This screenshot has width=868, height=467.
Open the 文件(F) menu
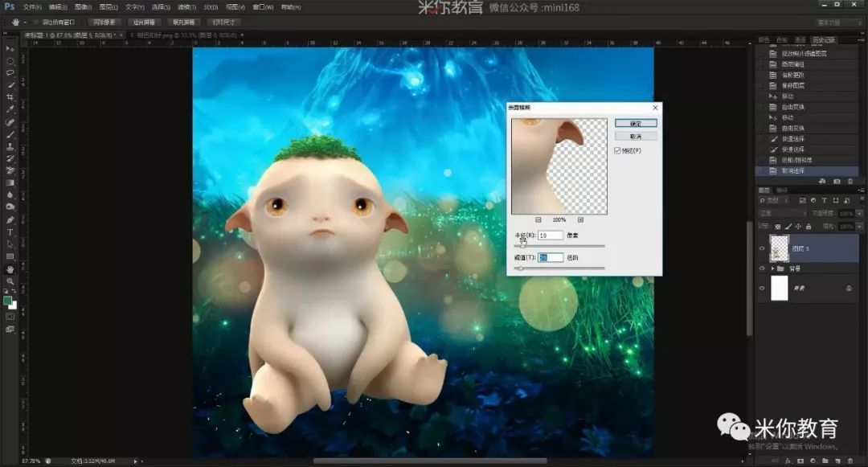coord(32,7)
